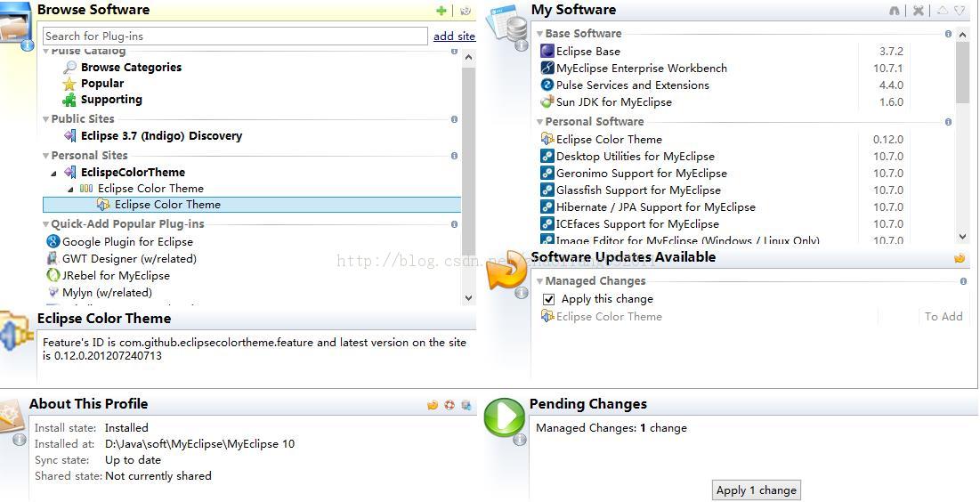Collapse the EclispeColorTheme site node
This screenshot has height=502, width=980.
click(x=53, y=174)
